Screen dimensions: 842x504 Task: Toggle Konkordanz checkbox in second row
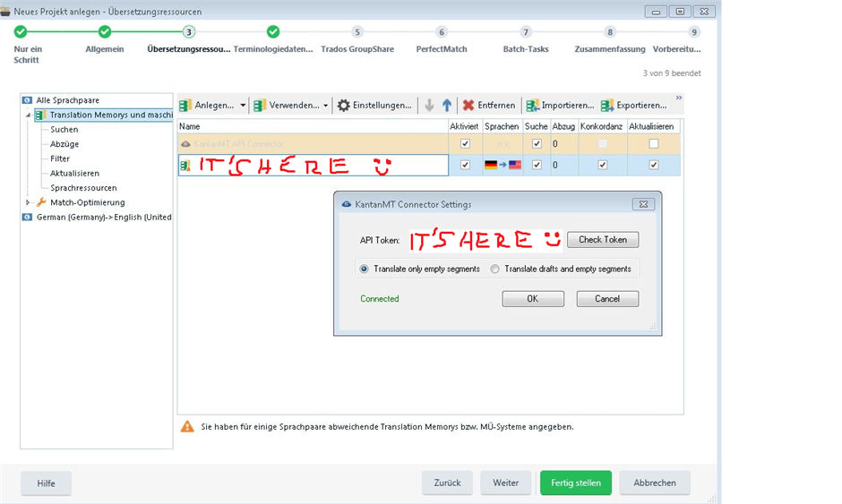[603, 165]
